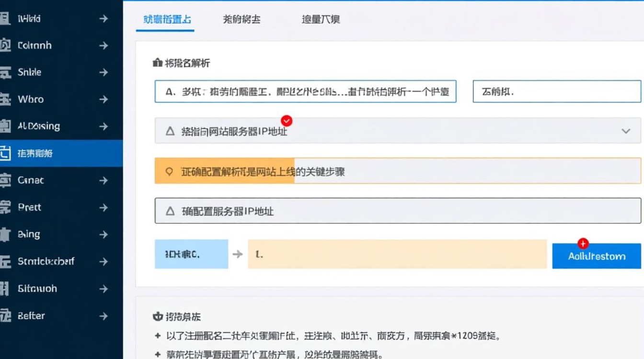Viewport: 644px width, 359px height.
Task: Toggle the red checkmark badge on the IP panel
Action: coord(286,121)
